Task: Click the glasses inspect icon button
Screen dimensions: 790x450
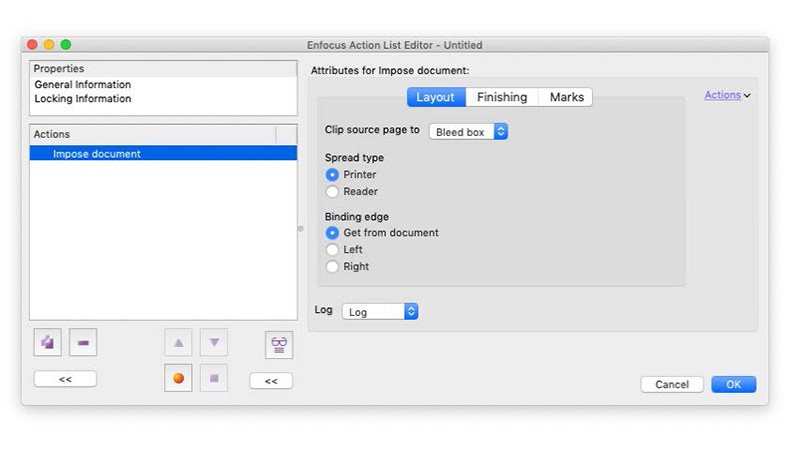Action: [x=279, y=345]
